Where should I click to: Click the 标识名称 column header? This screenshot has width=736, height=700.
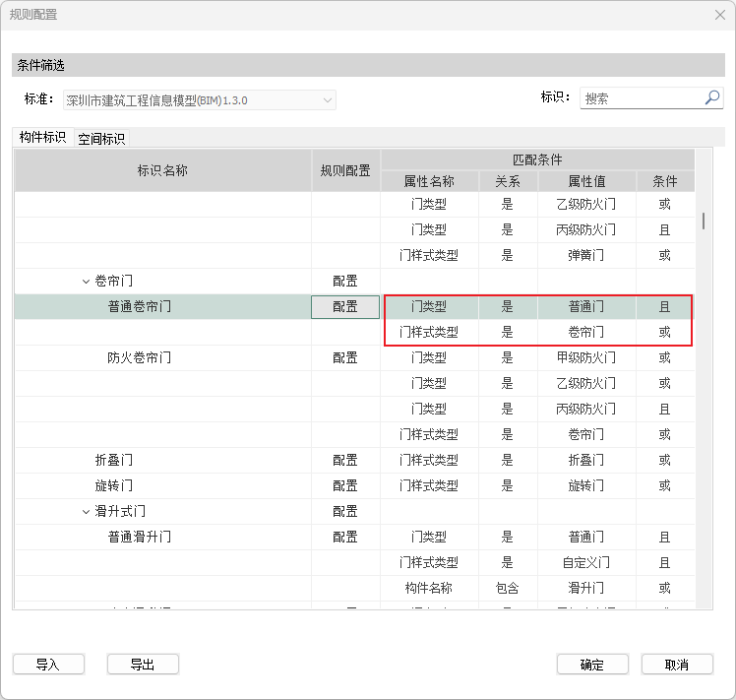point(162,170)
